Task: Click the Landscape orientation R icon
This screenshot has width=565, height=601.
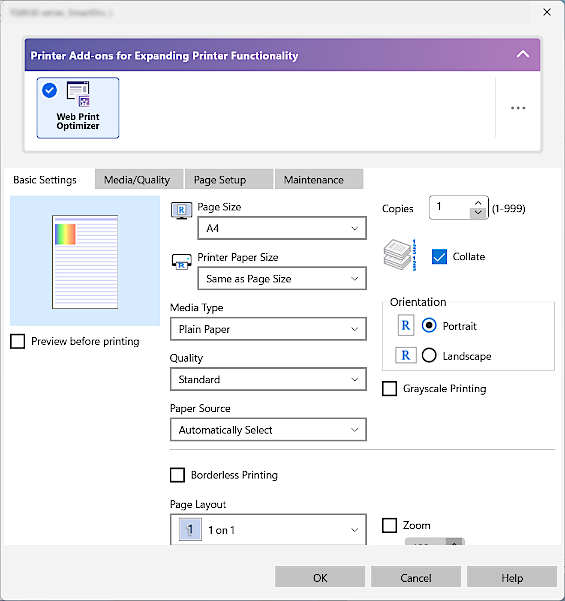Action: pyautogui.click(x=406, y=355)
